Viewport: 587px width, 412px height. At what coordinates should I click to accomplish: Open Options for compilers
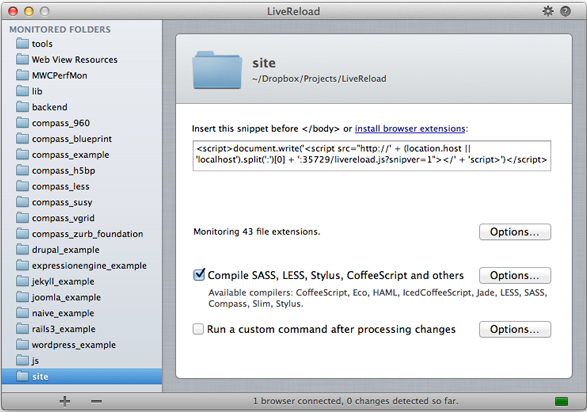click(x=515, y=275)
